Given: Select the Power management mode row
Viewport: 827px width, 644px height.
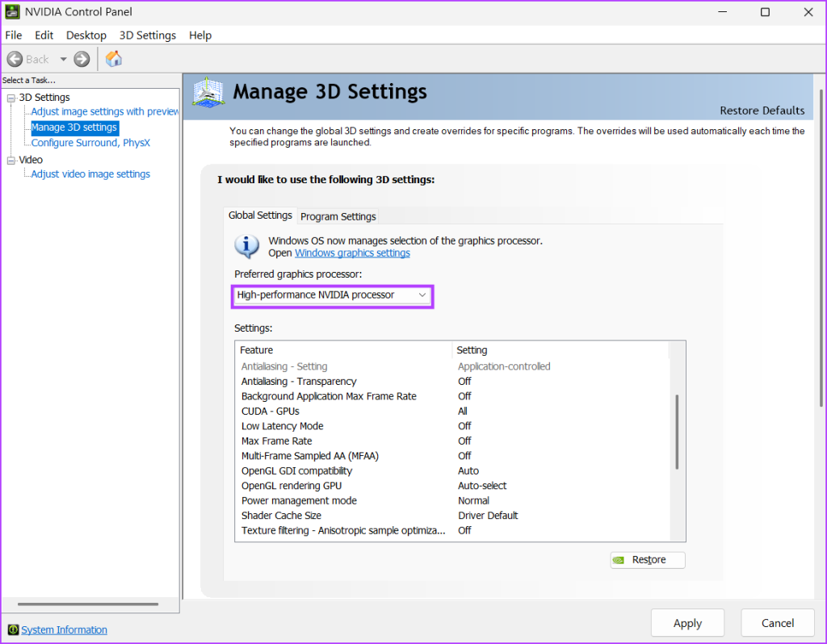Looking at the screenshot, I should pyautogui.click(x=452, y=500).
